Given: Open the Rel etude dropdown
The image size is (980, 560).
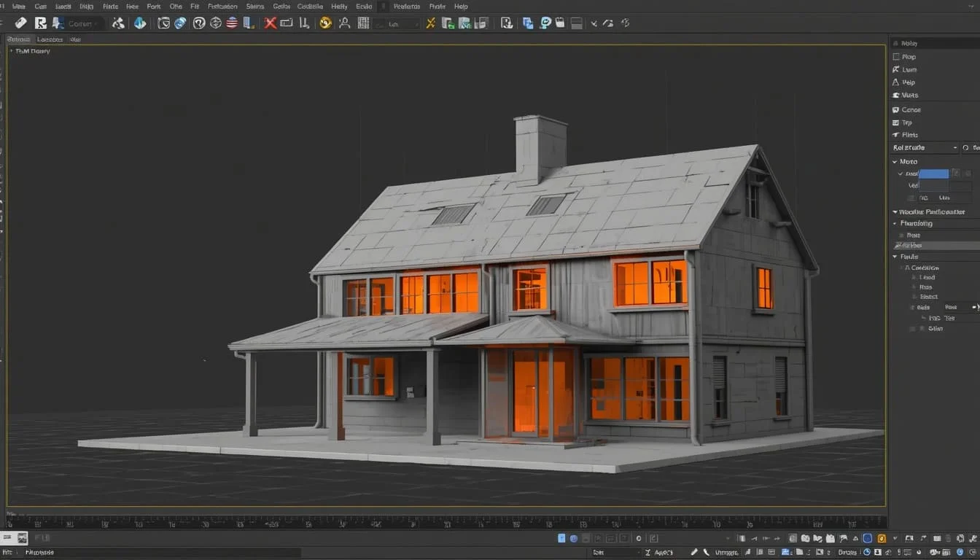Looking at the screenshot, I should [x=925, y=148].
